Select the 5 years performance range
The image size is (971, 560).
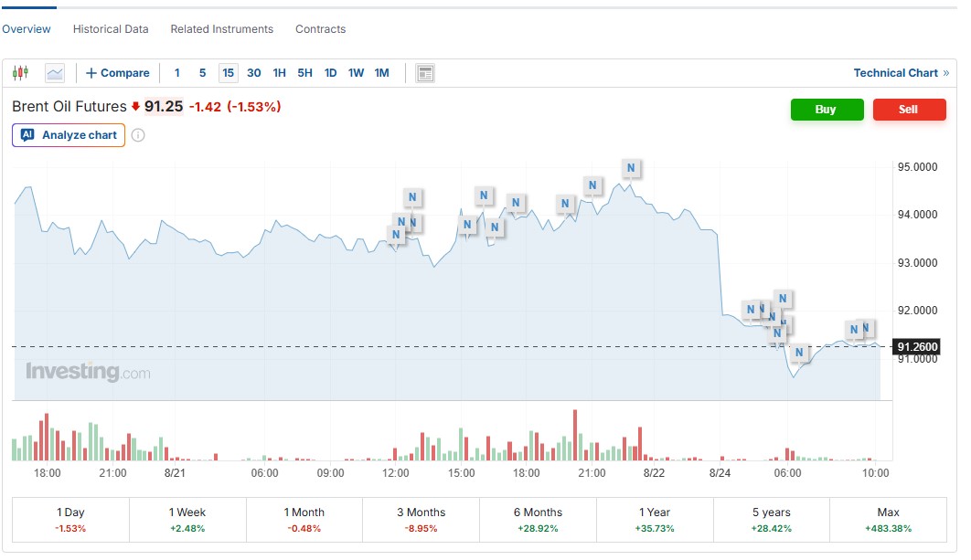point(772,520)
